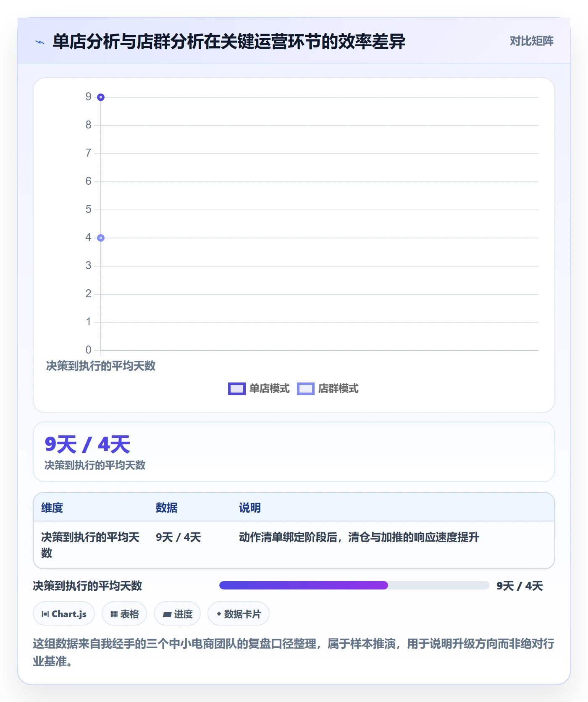The image size is (588, 702).
Task: Click the Chart.js chip icon
Action: tap(45, 614)
